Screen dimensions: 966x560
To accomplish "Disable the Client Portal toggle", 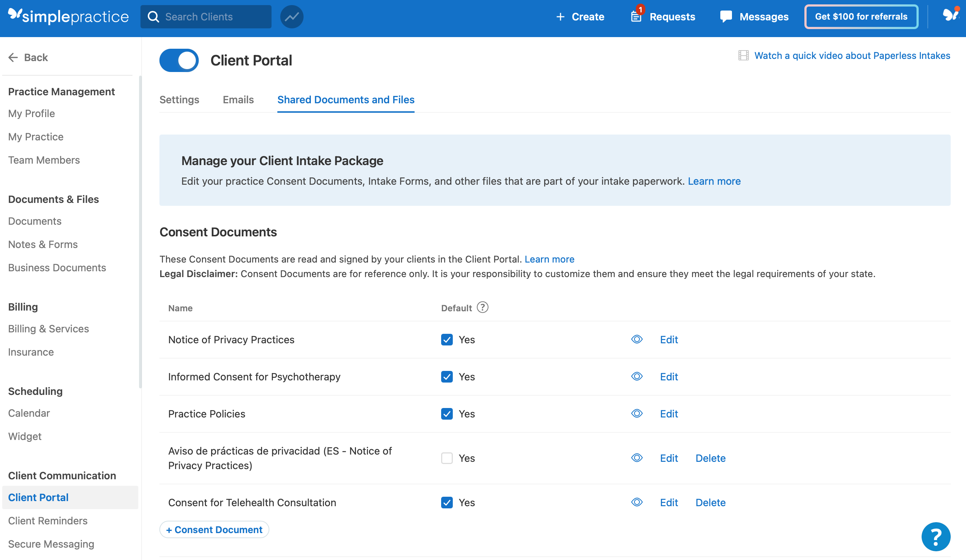I will coord(179,60).
